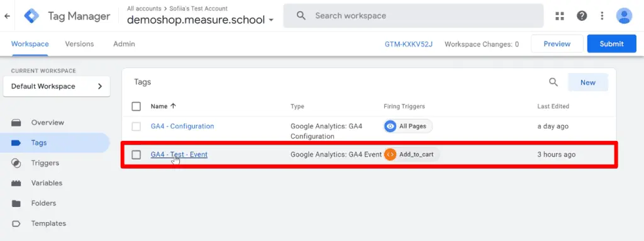
Task: Click the Firing Triggers column header
Action: click(x=404, y=106)
